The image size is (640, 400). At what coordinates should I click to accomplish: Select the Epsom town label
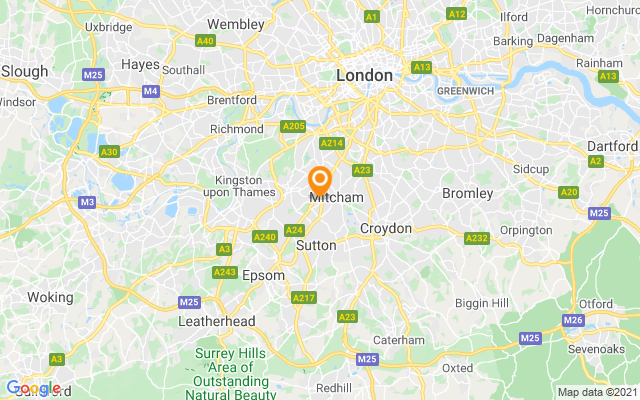click(263, 276)
